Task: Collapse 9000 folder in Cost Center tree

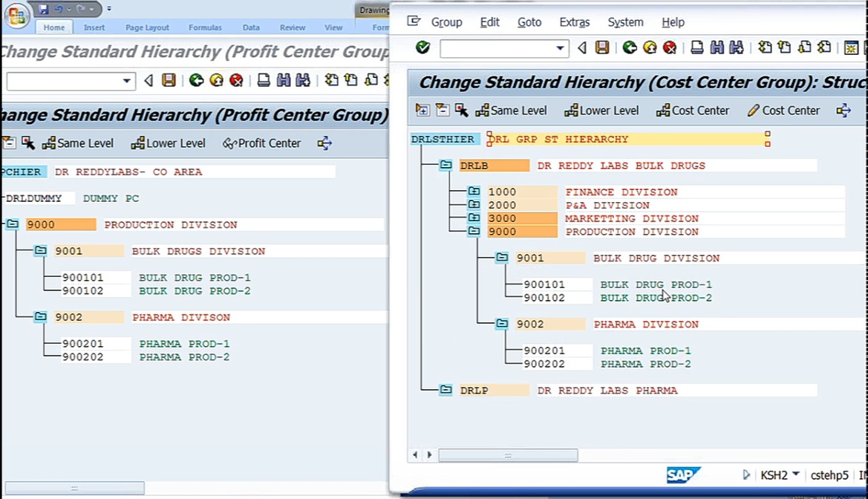Action: tap(474, 231)
